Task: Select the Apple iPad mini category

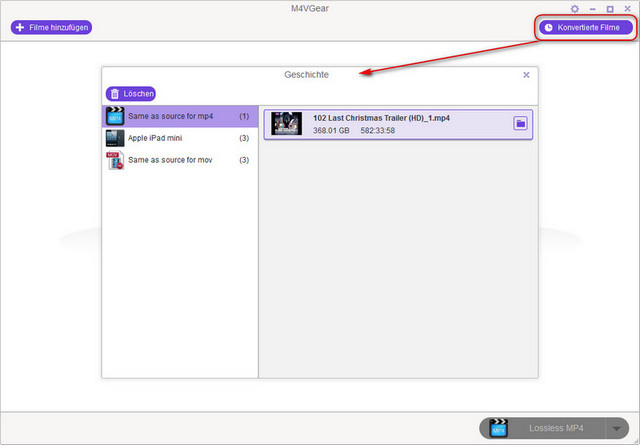Action: 180,138
